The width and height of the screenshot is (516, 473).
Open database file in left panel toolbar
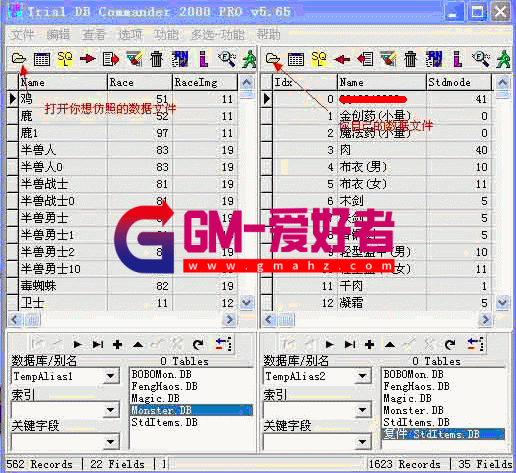[x=19, y=59]
